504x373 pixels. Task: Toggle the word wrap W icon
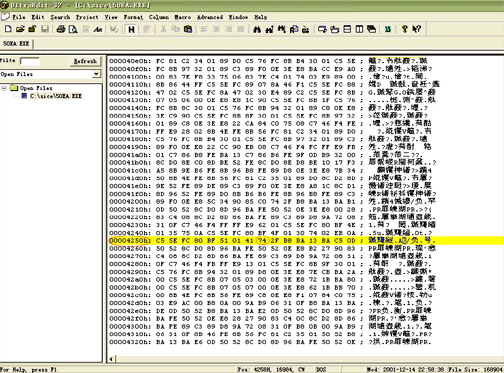pos(114,29)
